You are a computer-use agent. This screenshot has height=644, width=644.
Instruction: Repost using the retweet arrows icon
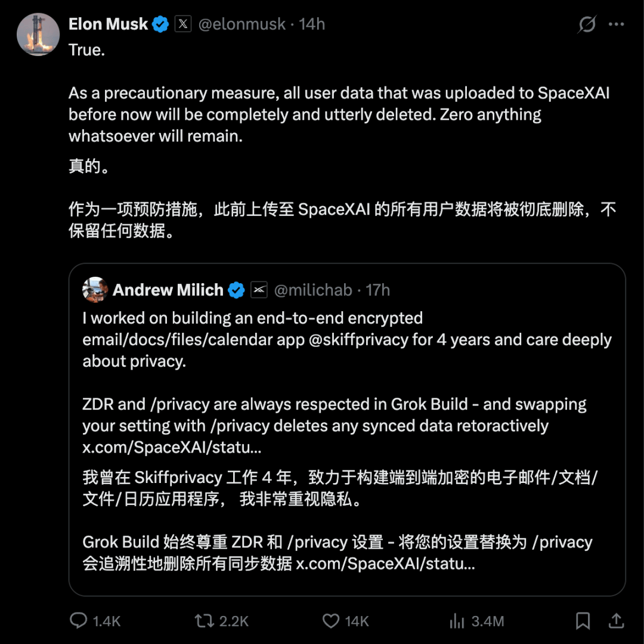tap(204, 621)
